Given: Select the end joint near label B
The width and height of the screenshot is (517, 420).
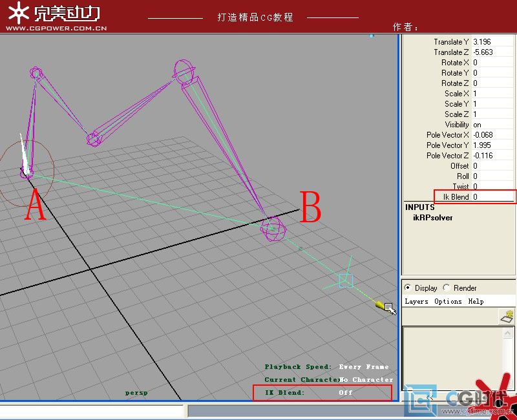Looking at the screenshot, I should tap(273, 230).
